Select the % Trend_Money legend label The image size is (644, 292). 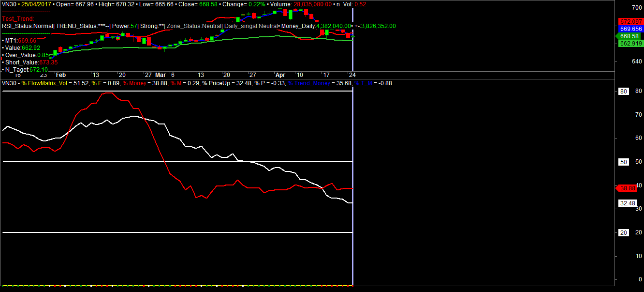[x=309, y=83]
